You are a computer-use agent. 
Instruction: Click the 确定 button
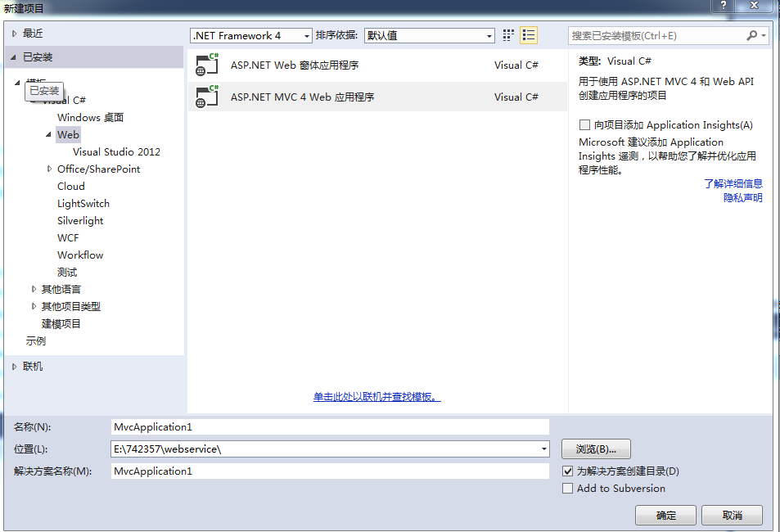click(665, 515)
